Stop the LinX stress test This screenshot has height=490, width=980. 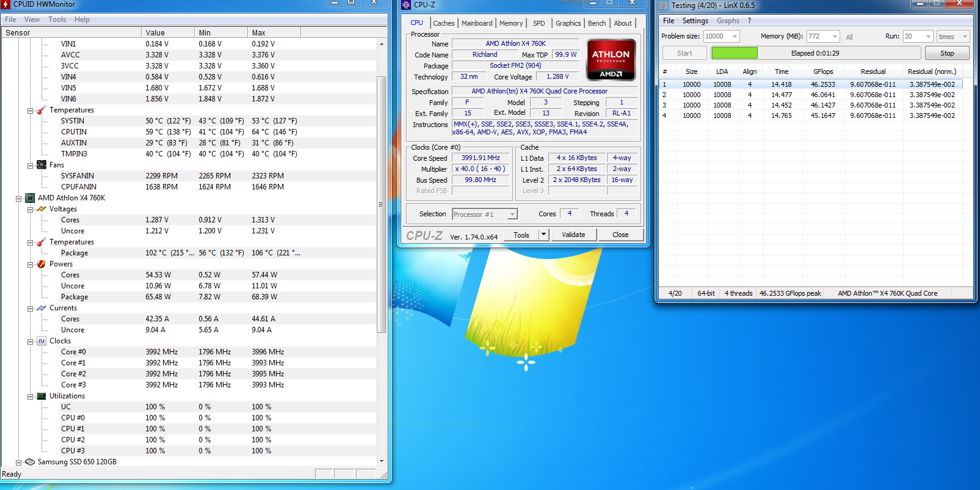(947, 53)
